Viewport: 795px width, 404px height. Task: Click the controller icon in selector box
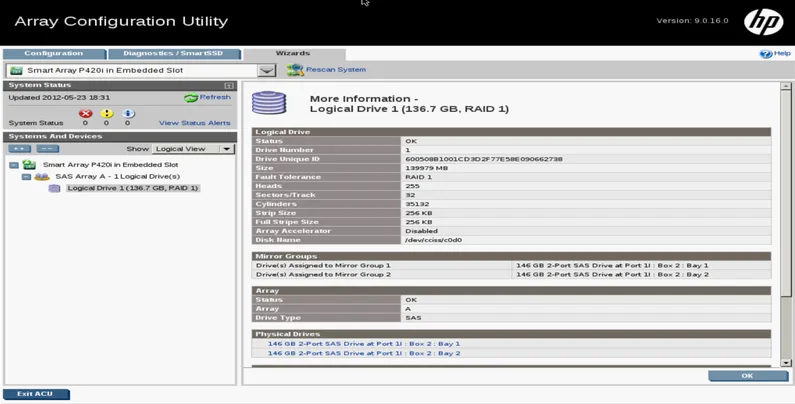click(x=16, y=70)
